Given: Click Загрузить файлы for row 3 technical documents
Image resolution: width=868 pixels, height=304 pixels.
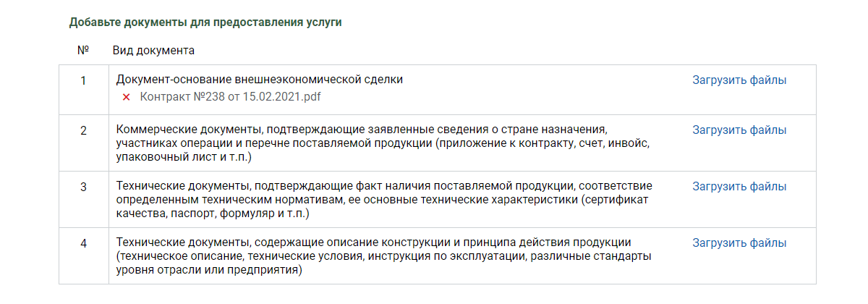Looking at the screenshot, I should [739, 187].
